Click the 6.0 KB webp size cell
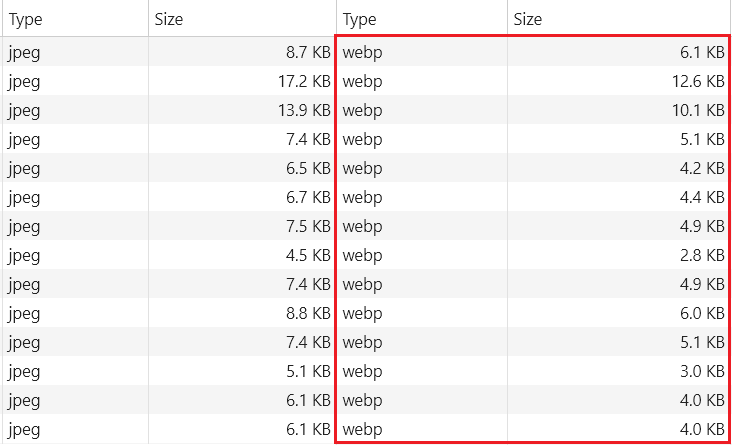The width and height of the screenshot is (732, 447). pos(619,313)
